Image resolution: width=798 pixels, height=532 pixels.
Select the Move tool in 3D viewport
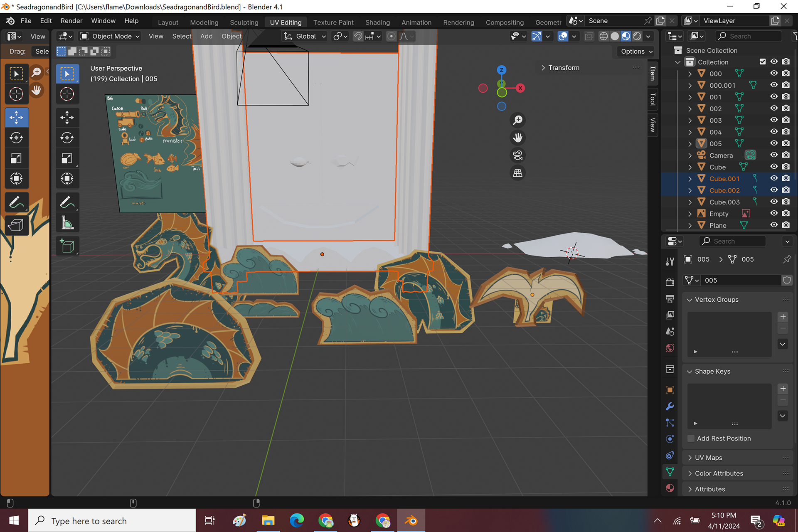coord(67,118)
